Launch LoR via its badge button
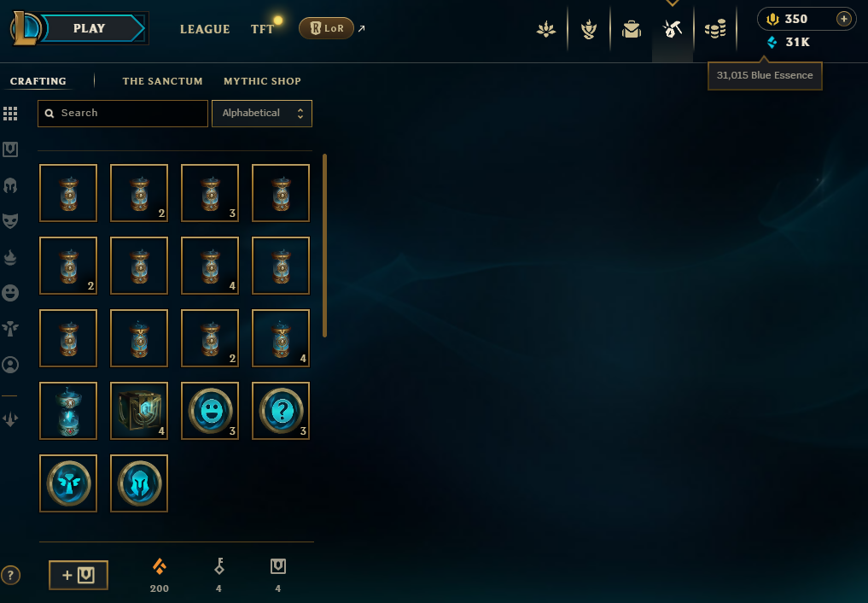 (x=326, y=28)
